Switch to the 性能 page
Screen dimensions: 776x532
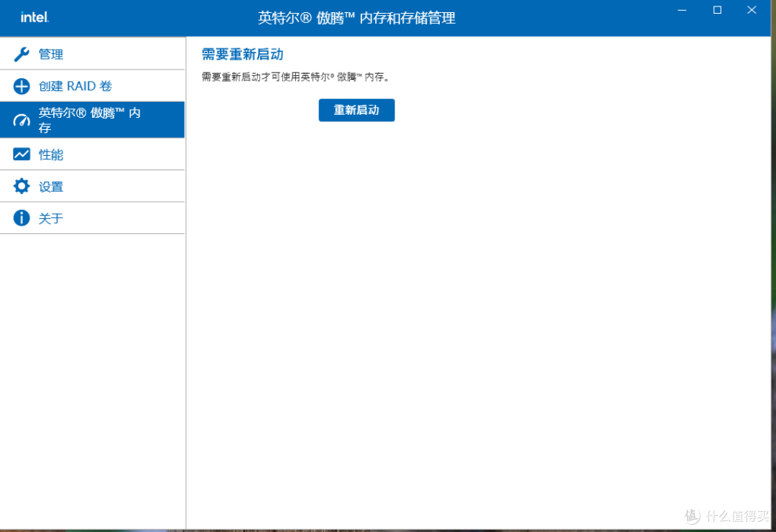coord(93,154)
